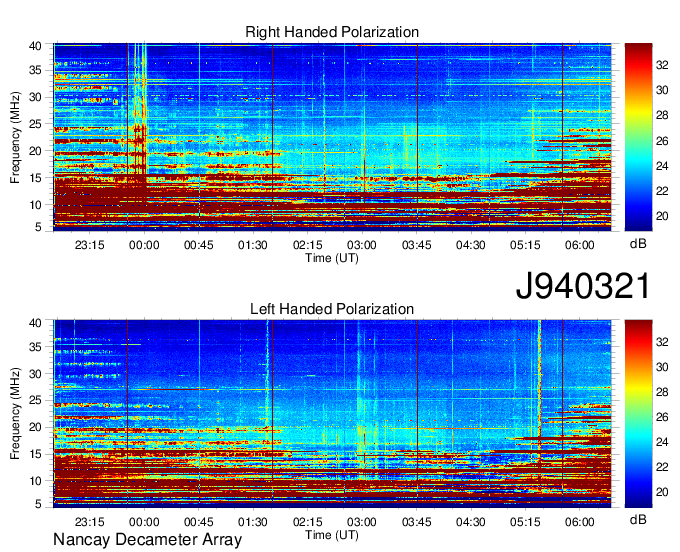680x552 pixels.
Task: Click the 15 MHz tick on Right Handed plot
Action: [35, 178]
